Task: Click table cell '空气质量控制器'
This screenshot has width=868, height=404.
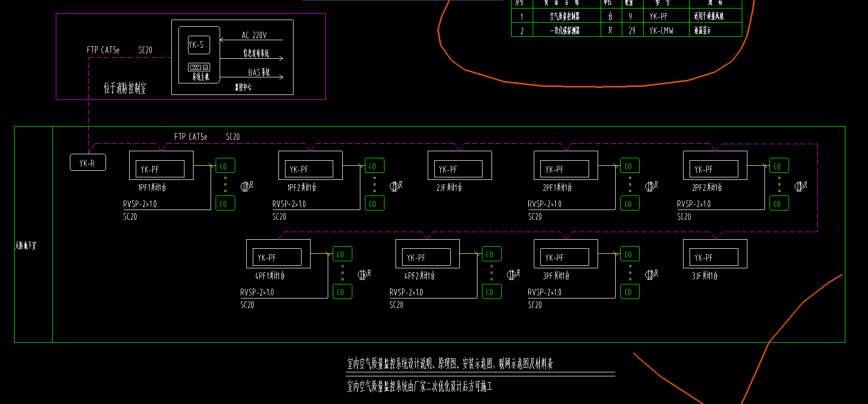Action: tap(565, 17)
